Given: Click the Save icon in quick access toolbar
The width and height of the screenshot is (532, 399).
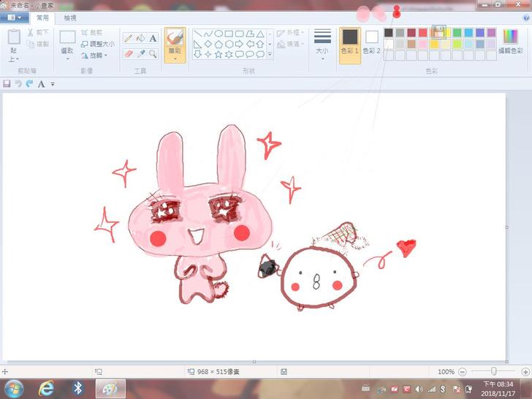Looking at the screenshot, I should point(7,84).
